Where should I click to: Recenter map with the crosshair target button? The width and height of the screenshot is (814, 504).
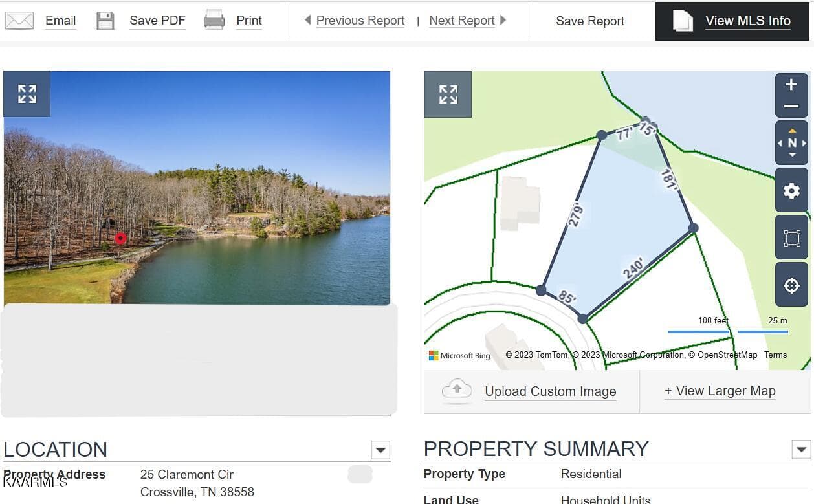791,285
